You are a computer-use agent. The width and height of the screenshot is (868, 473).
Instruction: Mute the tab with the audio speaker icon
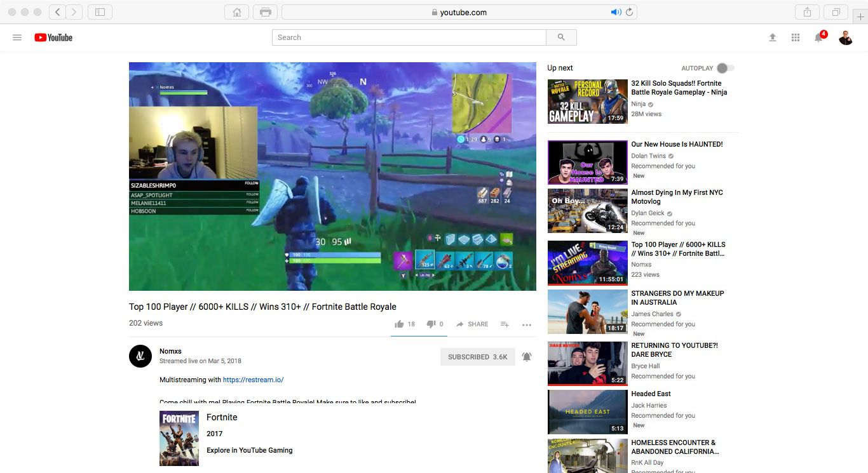click(x=616, y=12)
